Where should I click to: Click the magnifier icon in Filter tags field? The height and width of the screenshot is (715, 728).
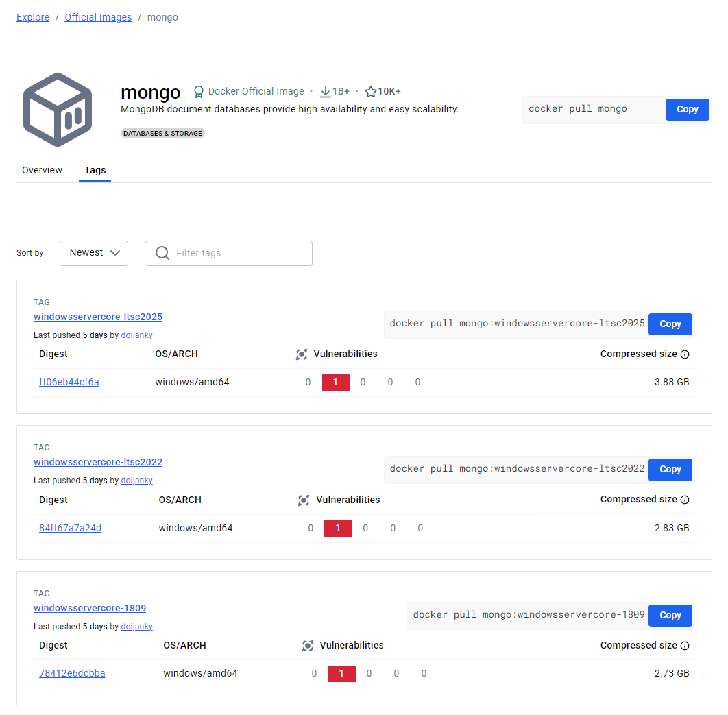[162, 253]
